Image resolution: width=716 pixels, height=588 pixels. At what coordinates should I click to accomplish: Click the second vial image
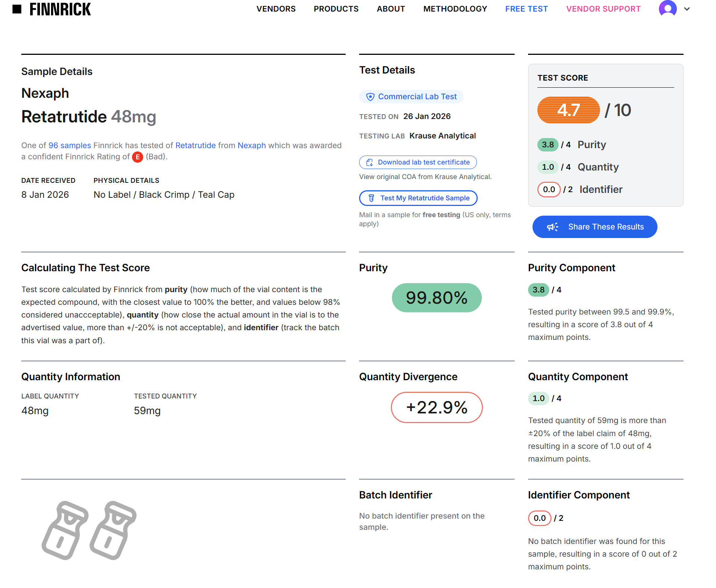tap(113, 530)
